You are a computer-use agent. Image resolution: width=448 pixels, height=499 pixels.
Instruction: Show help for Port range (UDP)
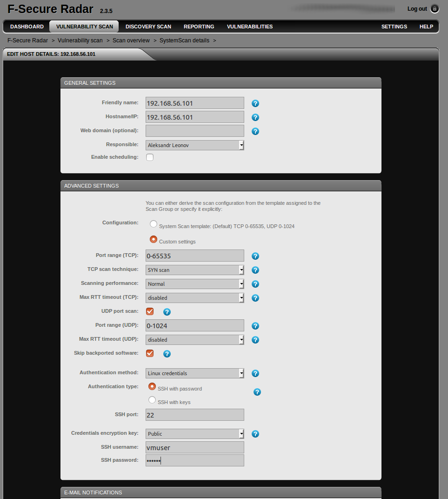click(x=255, y=326)
